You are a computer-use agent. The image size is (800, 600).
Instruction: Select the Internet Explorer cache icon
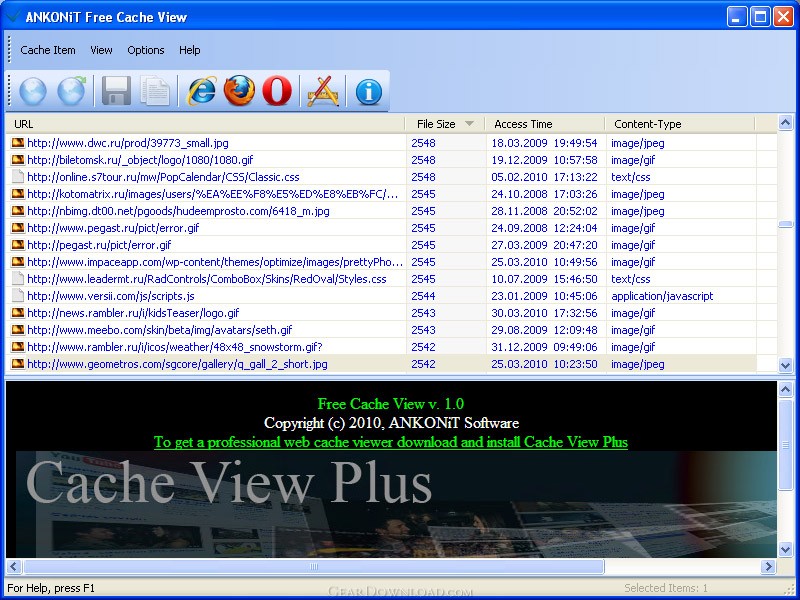202,91
